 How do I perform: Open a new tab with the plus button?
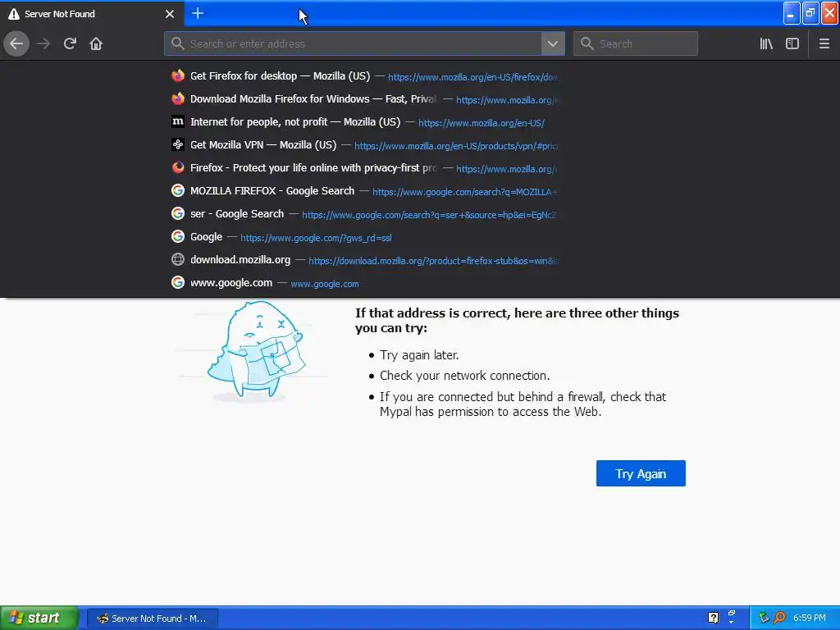click(x=197, y=13)
